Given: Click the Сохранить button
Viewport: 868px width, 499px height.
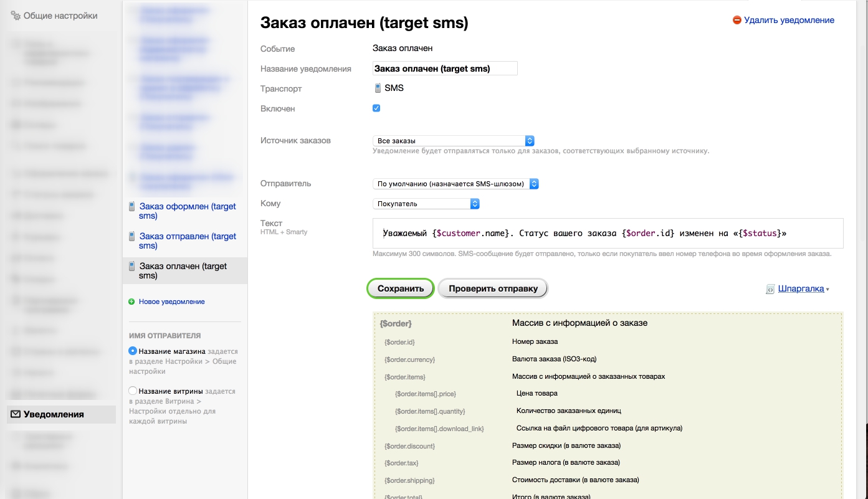Looking at the screenshot, I should (x=401, y=288).
